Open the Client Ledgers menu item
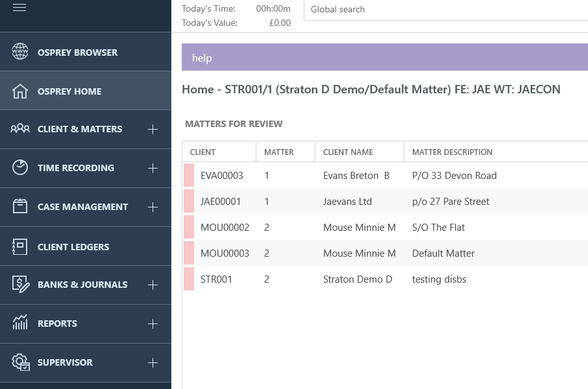Viewport: 588px width, 389px height. pyautogui.click(x=86, y=246)
